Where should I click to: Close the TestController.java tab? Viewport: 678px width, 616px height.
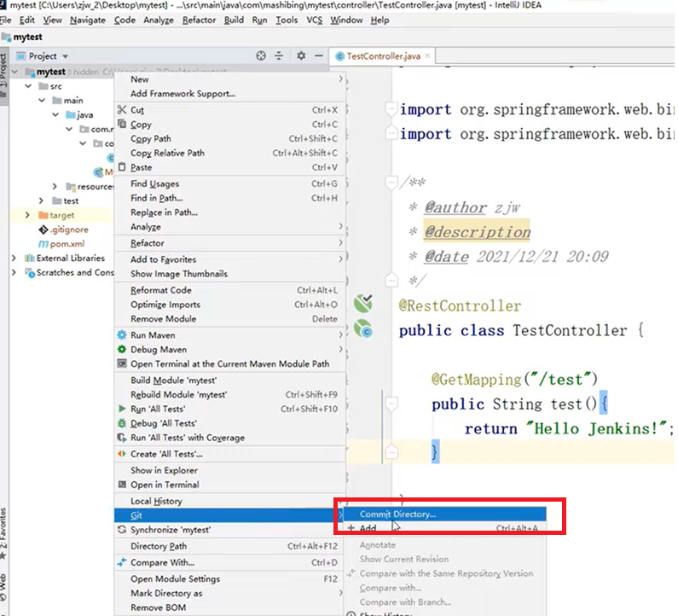pyautogui.click(x=427, y=55)
